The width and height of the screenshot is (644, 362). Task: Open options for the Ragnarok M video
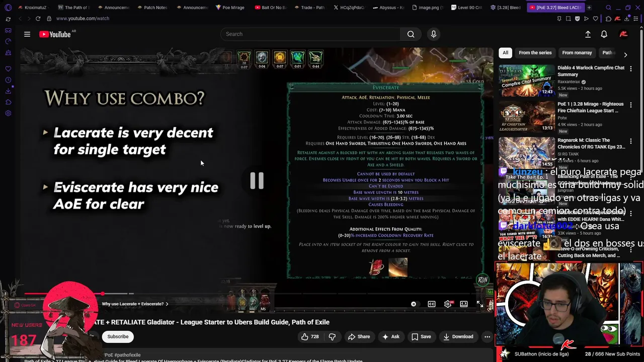[x=631, y=141]
